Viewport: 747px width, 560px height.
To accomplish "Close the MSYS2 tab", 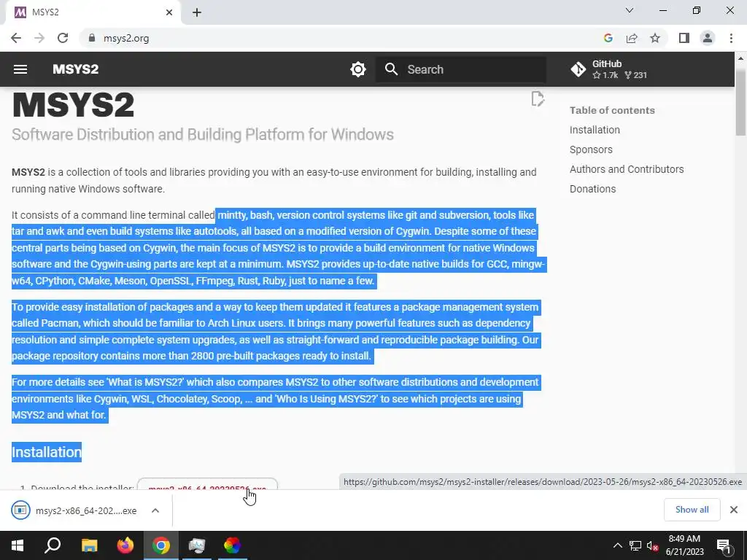I will [x=169, y=12].
